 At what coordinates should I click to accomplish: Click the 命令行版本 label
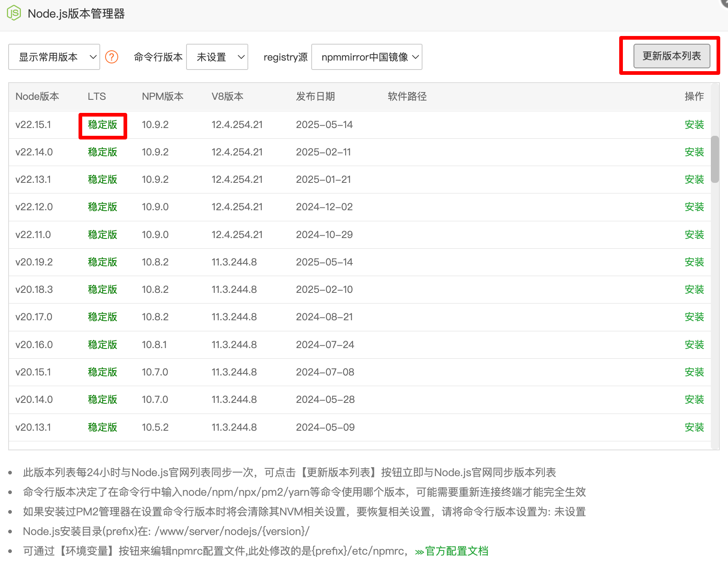pyautogui.click(x=158, y=57)
